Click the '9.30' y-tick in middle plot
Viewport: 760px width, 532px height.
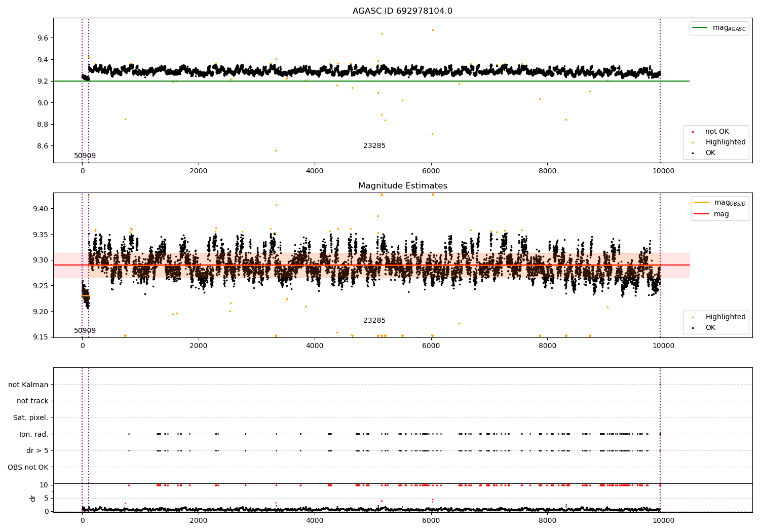point(41,260)
